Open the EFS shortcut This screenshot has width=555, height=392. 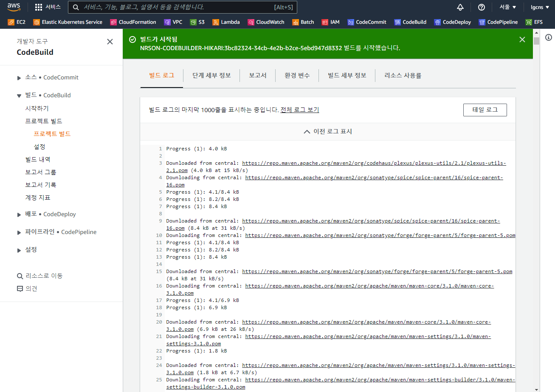pyautogui.click(x=534, y=22)
